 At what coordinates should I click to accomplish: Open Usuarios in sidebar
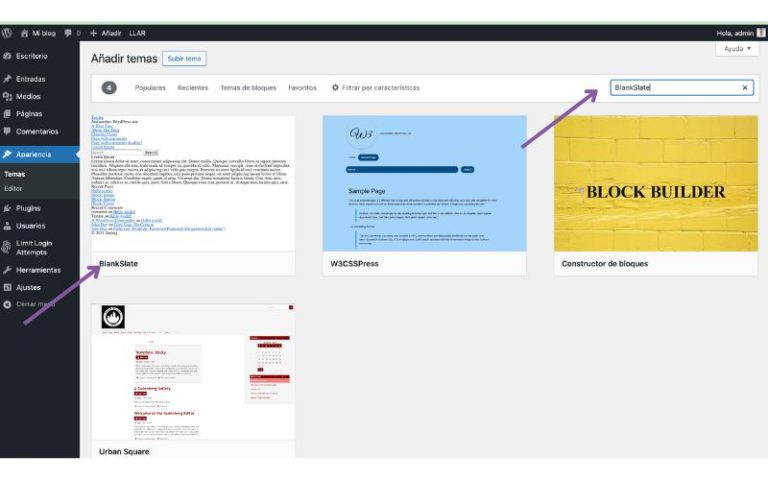(30, 226)
